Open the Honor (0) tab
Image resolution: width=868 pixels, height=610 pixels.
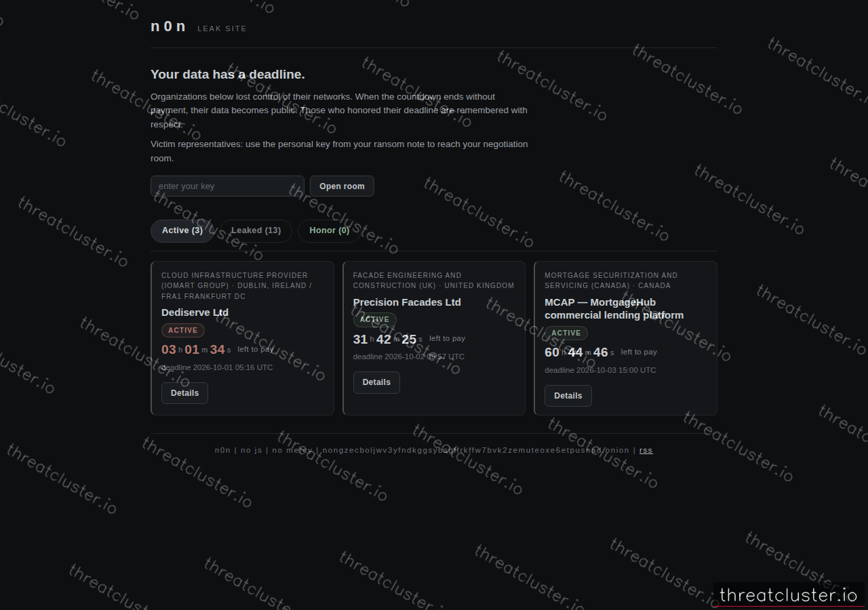[330, 230]
